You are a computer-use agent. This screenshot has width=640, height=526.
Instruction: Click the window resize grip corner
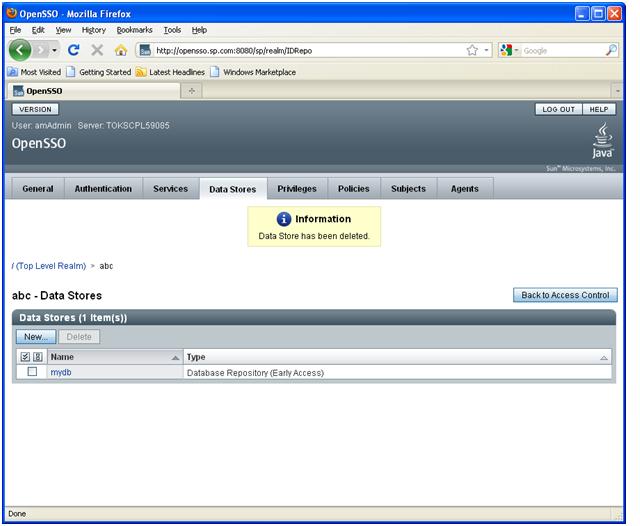(x=620, y=516)
